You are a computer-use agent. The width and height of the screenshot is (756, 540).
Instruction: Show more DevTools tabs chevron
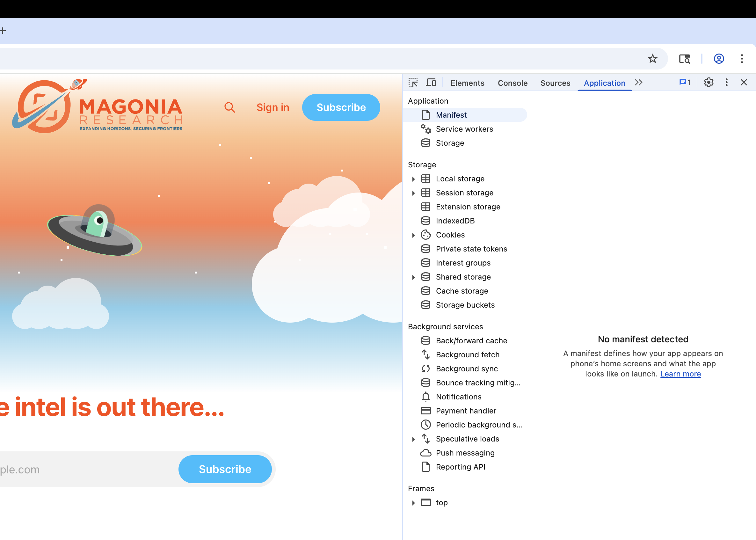coord(638,83)
